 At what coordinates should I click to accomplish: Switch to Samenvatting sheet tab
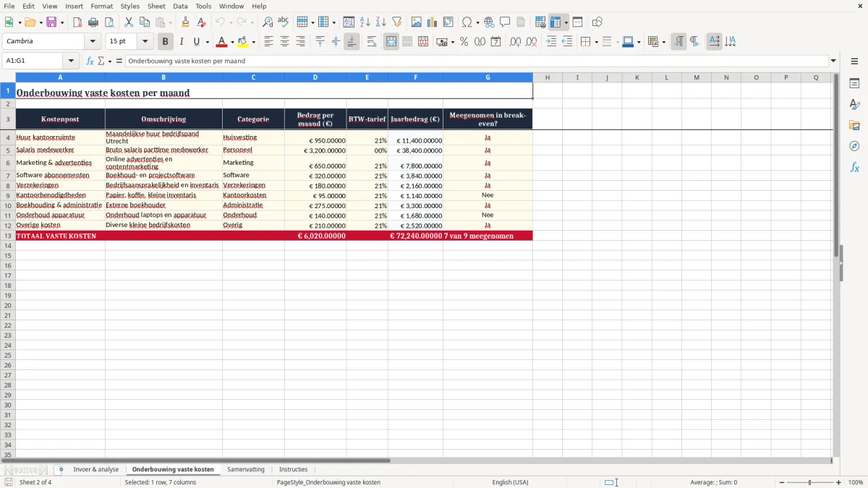246,469
